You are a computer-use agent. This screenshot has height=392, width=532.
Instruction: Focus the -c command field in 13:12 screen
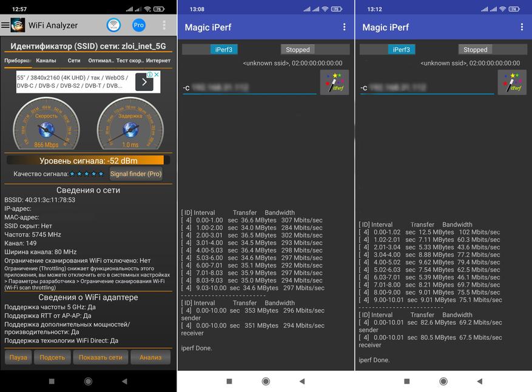[x=427, y=87]
